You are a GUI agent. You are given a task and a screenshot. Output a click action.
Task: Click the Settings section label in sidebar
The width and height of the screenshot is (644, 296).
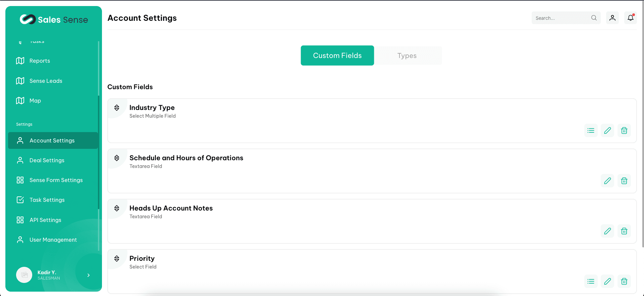coord(24,124)
